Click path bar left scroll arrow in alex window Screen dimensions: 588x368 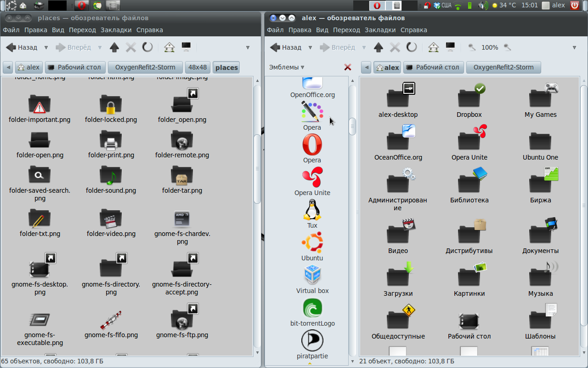[366, 67]
